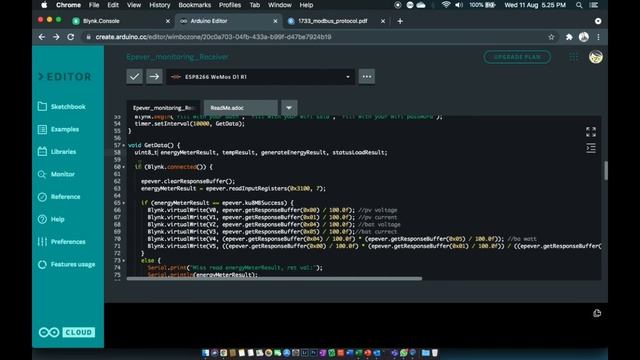Collapse code fold at line 57
Image resolution: width=640 pixels, height=360 pixels.
[124, 145]
